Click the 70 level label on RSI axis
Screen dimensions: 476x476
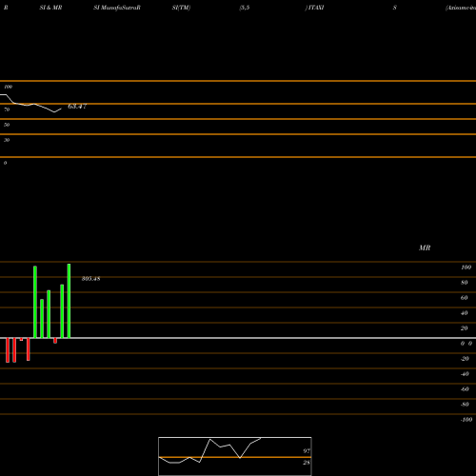tap(7, 109)
